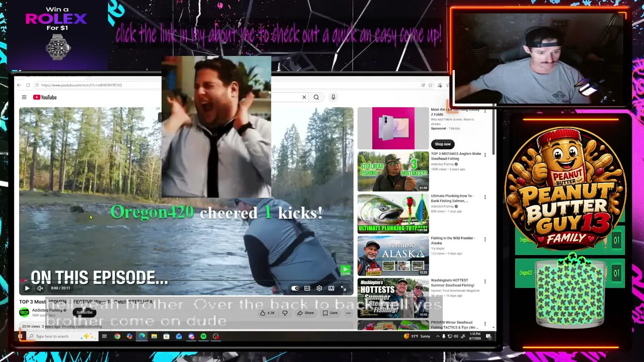Screen dimensions: 644x362
Task: Open File Explorer from the taskbar
Action: [154, 336]
